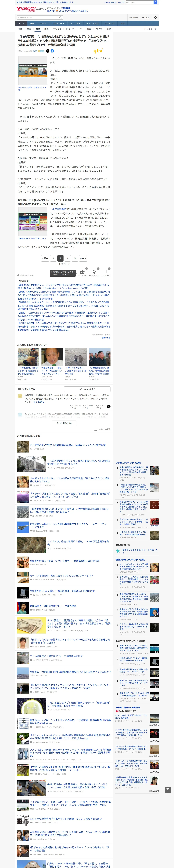
Task: Click the first commenter's avatar icon
Action: 20,396
